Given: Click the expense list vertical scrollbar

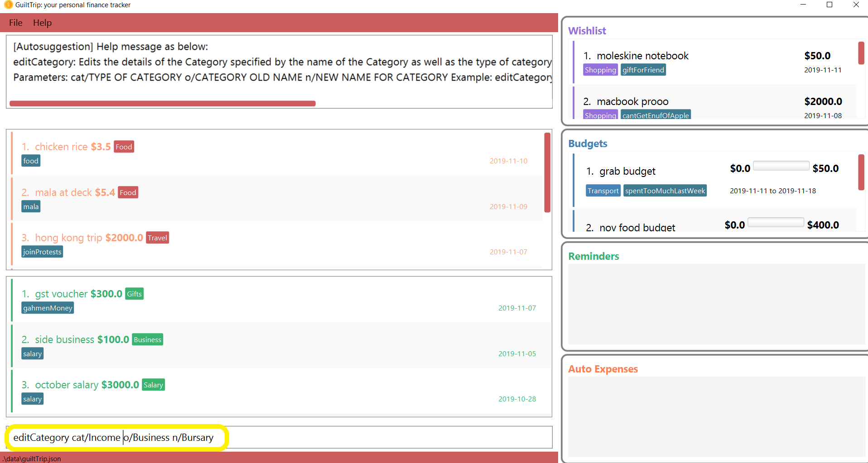Looking at the screenshot, I should [x=547, y=172].
